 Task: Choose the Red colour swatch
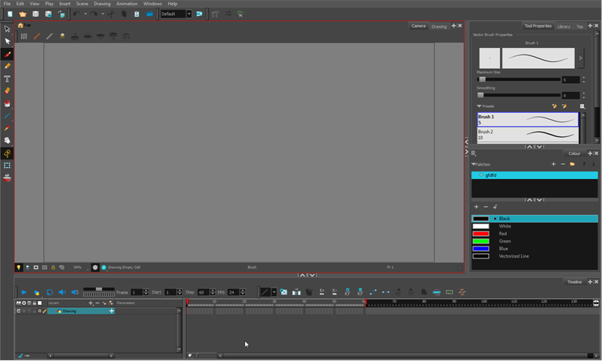pos(481,234)
